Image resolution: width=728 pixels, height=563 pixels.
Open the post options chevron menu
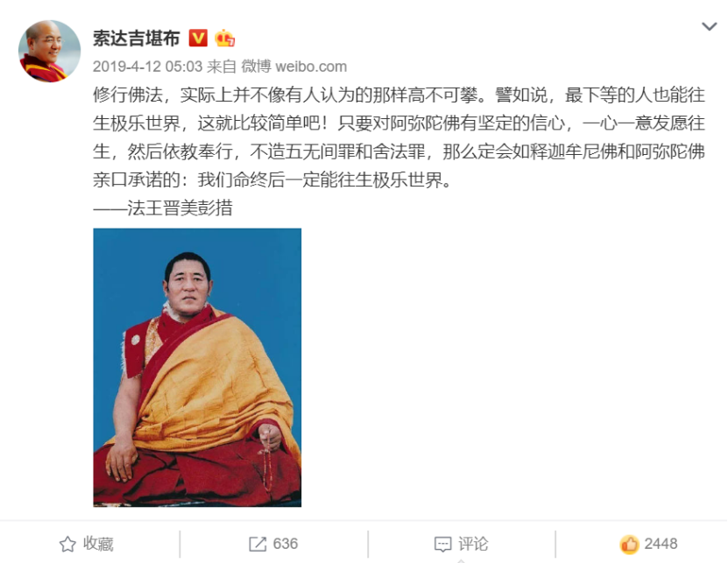(709, 26)
